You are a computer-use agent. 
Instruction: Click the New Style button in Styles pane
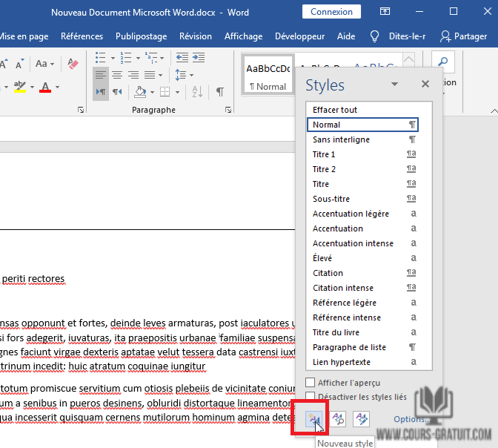[x=313, y=419]
